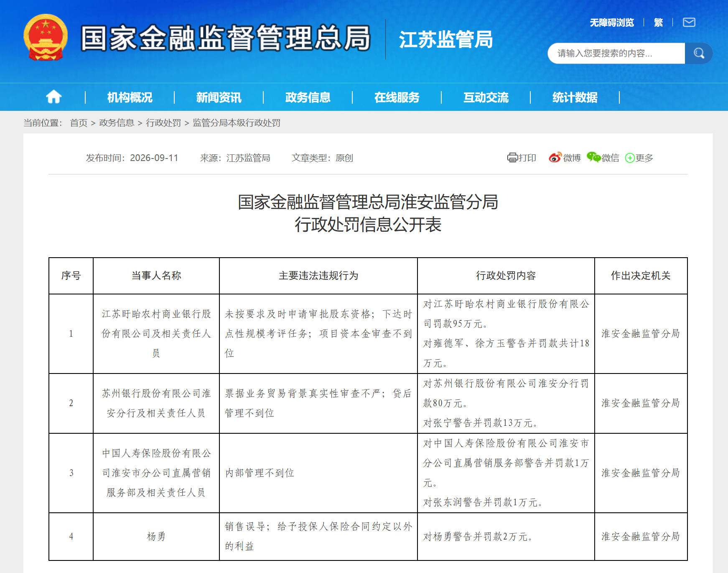Click the 来源:江苏监管局 text
Image resolution: width=728 pixels, height=573 pixels.
pyautogui.click(x=235, y=158)
